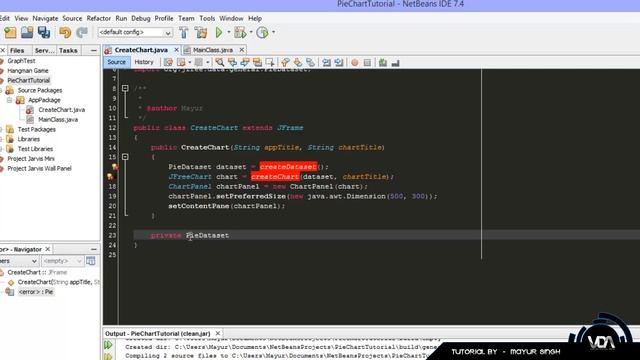Image resolution: width=640 pixels, height=360 pixels.
Task: Click the Open Project toolbar icon
Action: 27,32
